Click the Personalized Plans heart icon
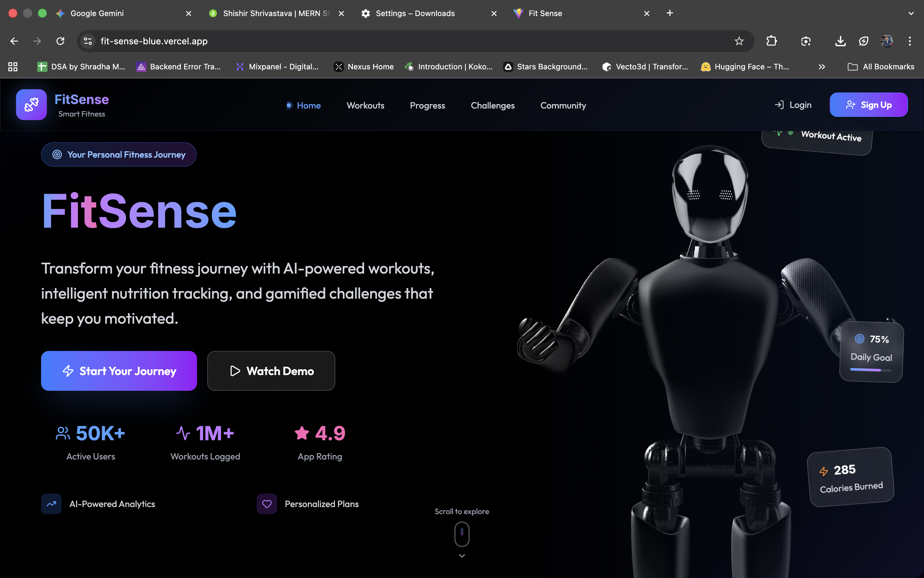924x578 pixels. coord(267,504)
